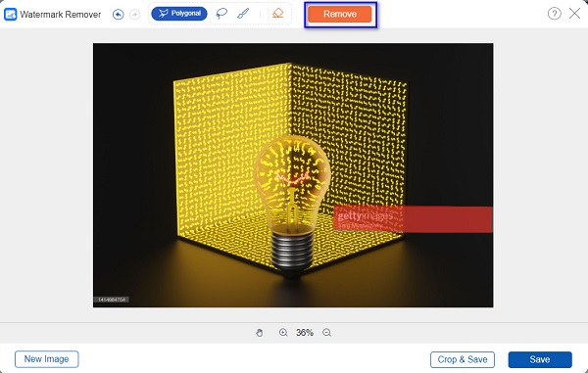This screenshot has width=588, height=373.
Task: Select the Eraser tool
Action: [x=277, y=14]
